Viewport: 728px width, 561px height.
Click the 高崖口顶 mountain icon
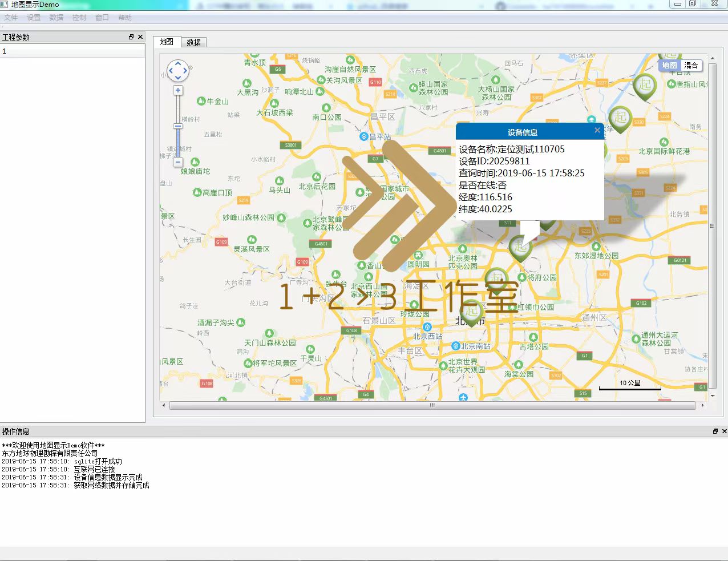click(x=197, y=192)
